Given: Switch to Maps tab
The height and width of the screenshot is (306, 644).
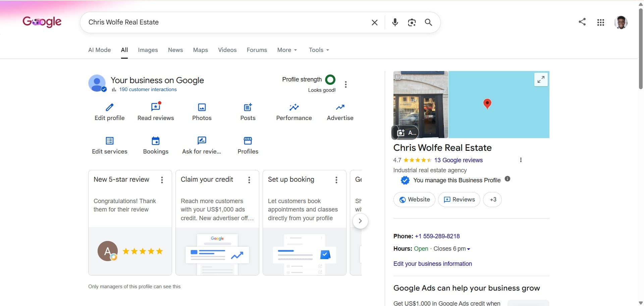Looking at the screenshot, I should [x=201, y=50].
